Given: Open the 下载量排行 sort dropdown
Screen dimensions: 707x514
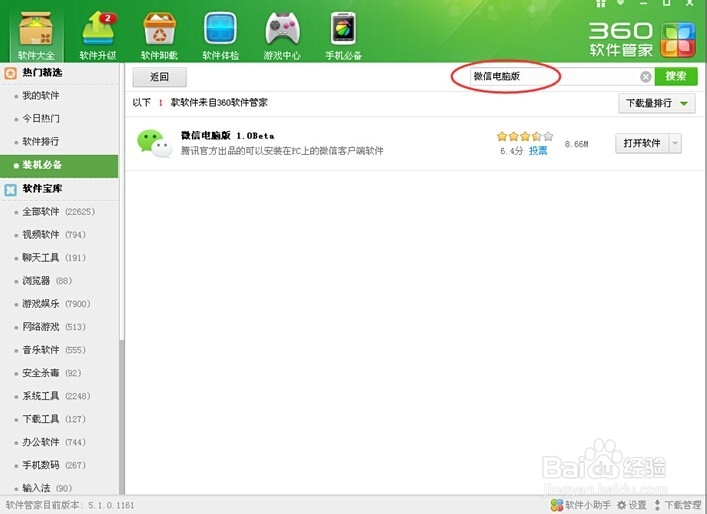Looking at the screenshot, I should click(x=656, y=103).
